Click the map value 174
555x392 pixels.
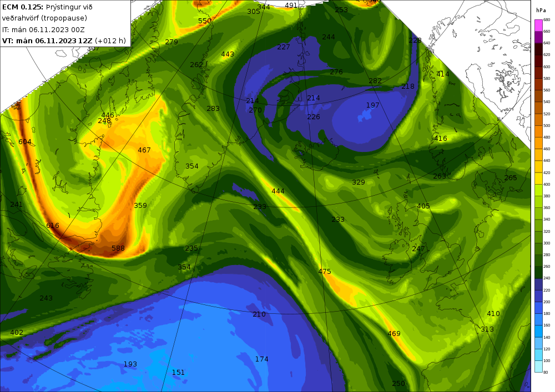[261, 359]
